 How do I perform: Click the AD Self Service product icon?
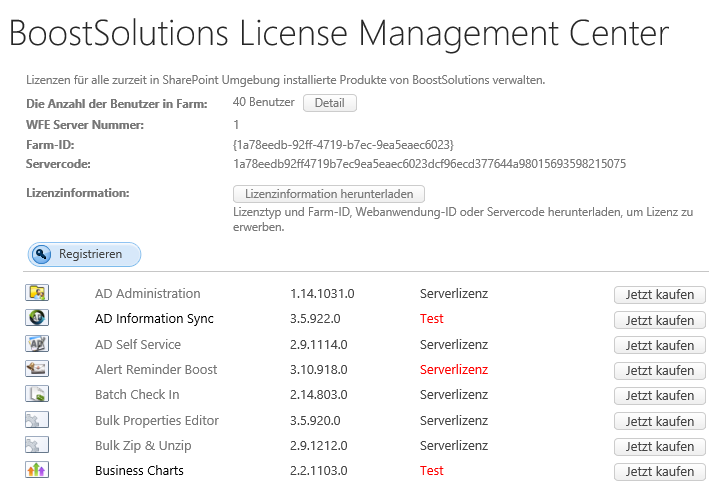(37, 344)
